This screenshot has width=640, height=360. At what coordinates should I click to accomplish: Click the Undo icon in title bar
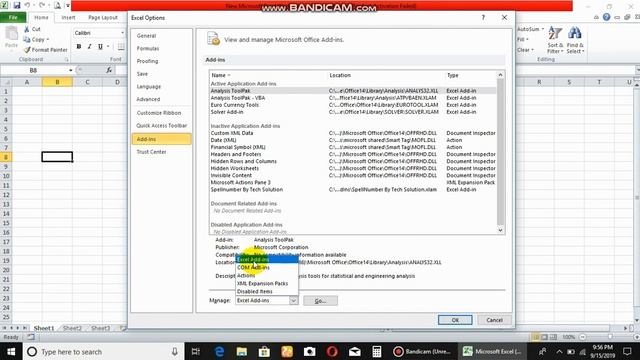coord(27,5)
